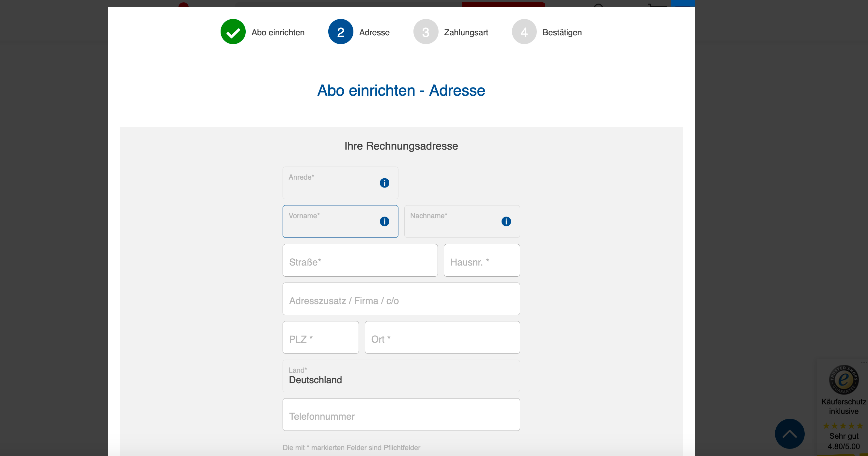The height and width of the screenshot is (456, 868).
Task: Click the blue step 2 circle
Action: tap(340, 32)
